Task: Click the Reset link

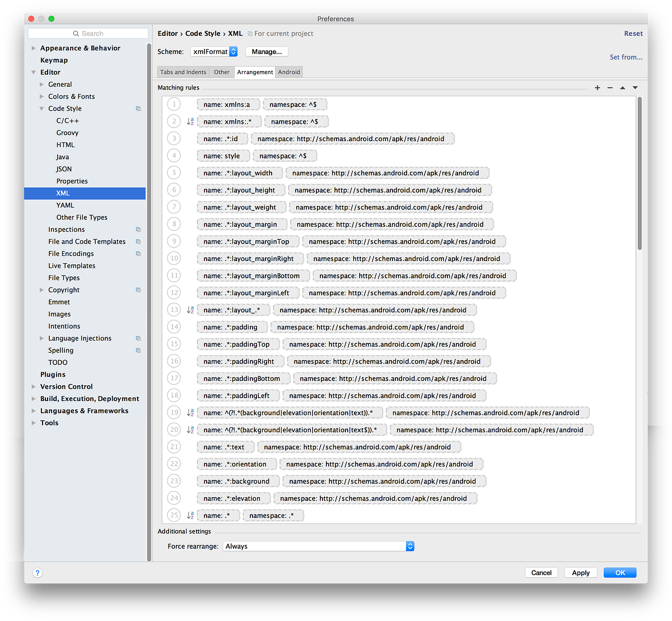Action: pos(633,33)
